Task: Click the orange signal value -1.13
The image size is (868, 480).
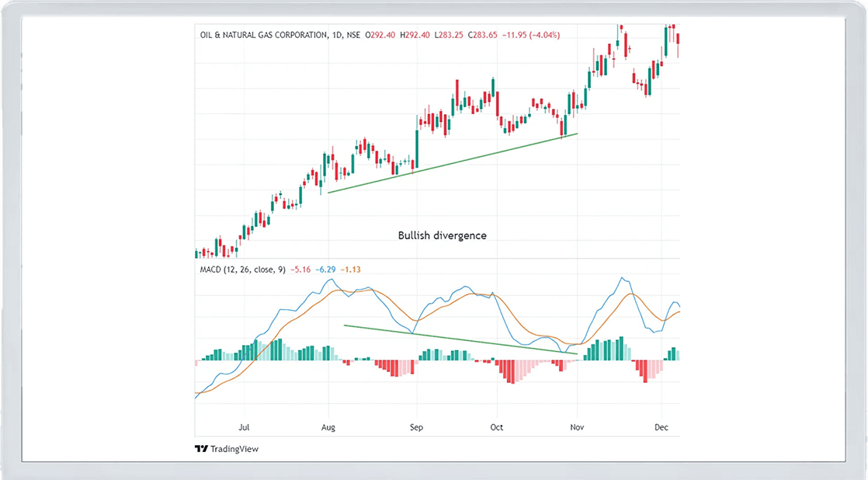Action: pos(350,270)
